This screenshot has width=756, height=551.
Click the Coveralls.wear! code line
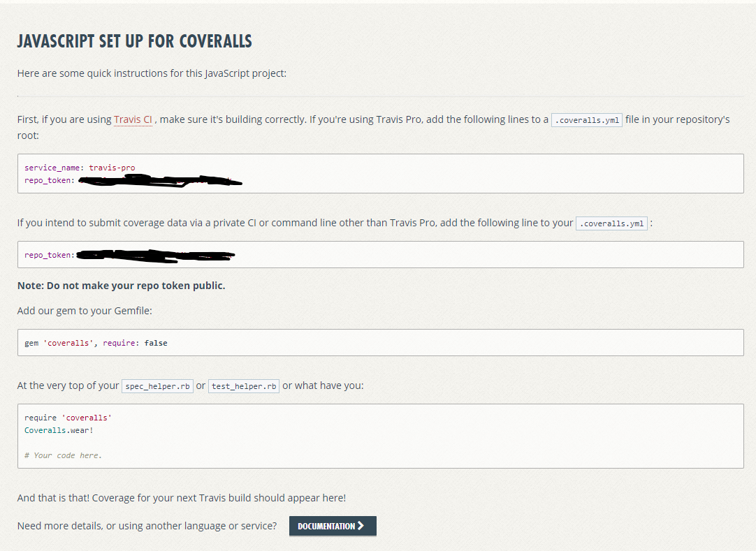pyautogui.click(x=59, y=430)
